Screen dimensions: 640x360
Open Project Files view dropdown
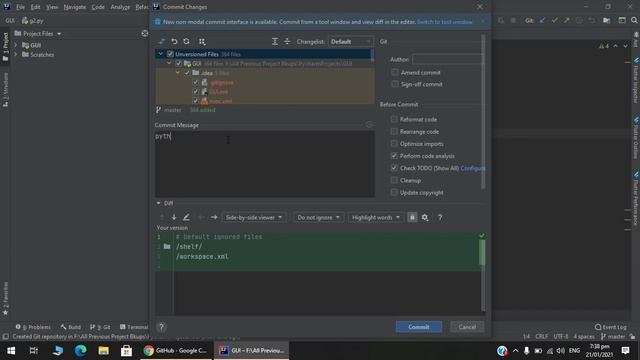[38, 33]
